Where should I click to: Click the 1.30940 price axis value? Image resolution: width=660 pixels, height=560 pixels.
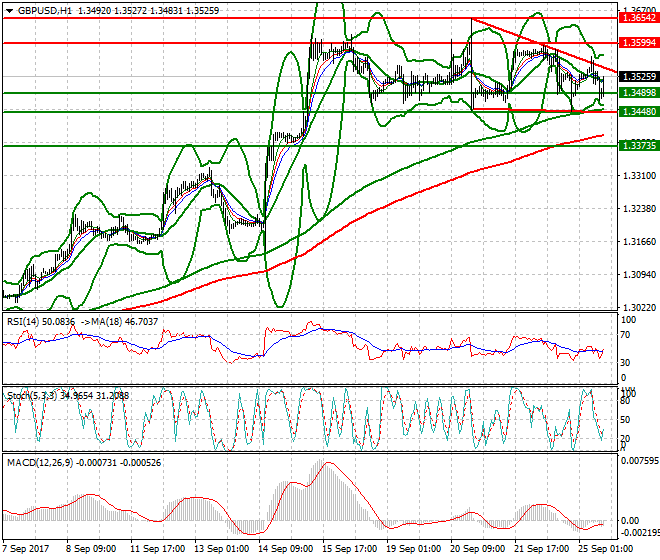(639, 275)
